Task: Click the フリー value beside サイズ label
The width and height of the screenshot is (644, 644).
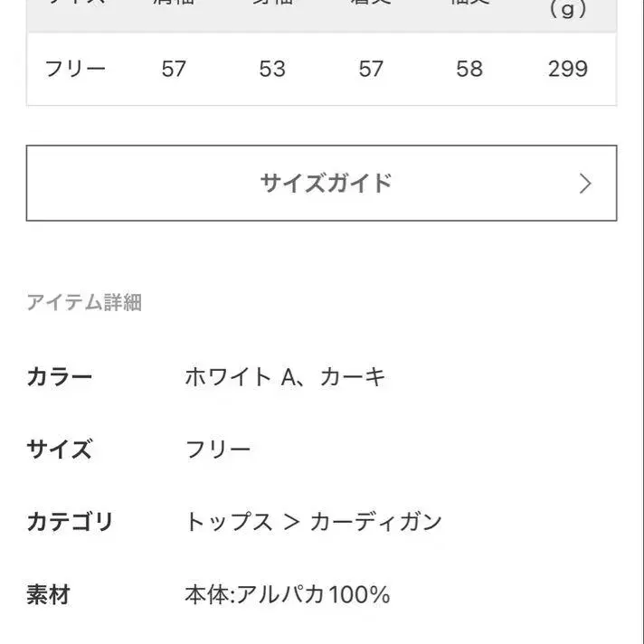Action: pos(218,450)
